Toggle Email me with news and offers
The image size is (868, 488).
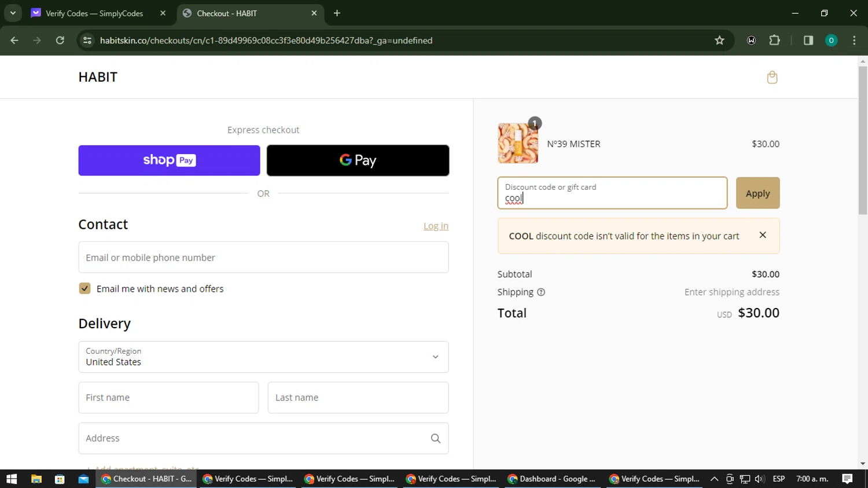[84, 289]
